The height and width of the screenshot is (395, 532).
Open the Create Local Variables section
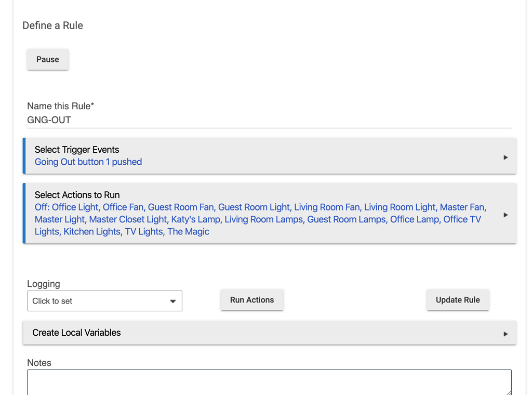[x=76, y=333]
